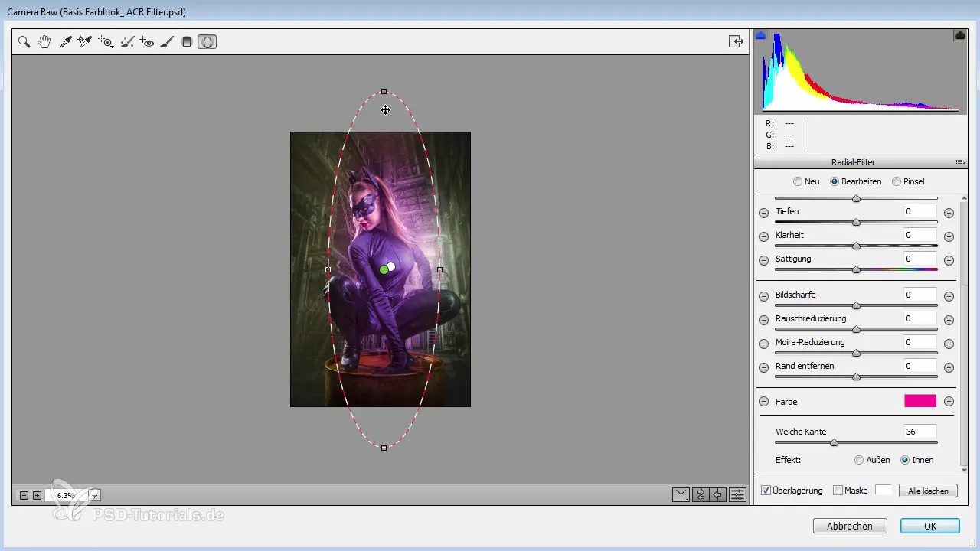
Task: Uncheck the Überlagerung checkbox
Action: [766, 491]
